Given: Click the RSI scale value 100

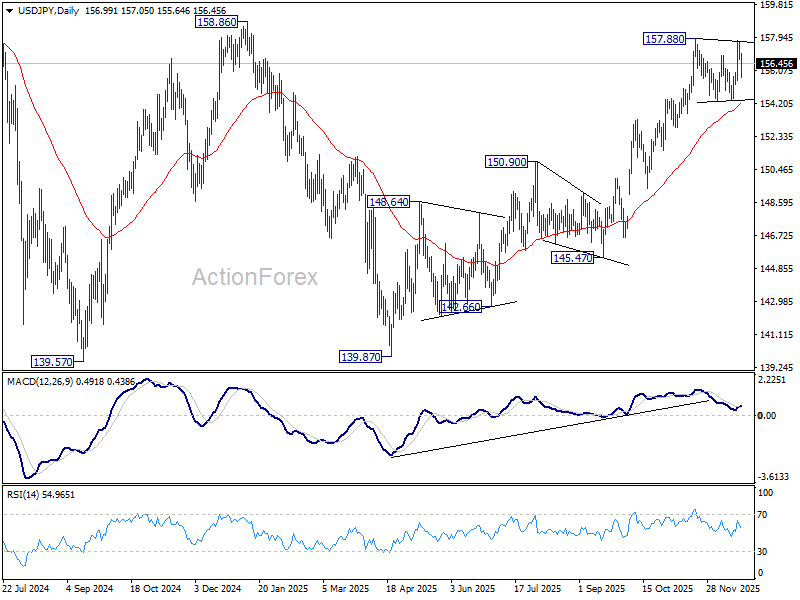Looking at the screenshot, I should [x=766, y=493].
